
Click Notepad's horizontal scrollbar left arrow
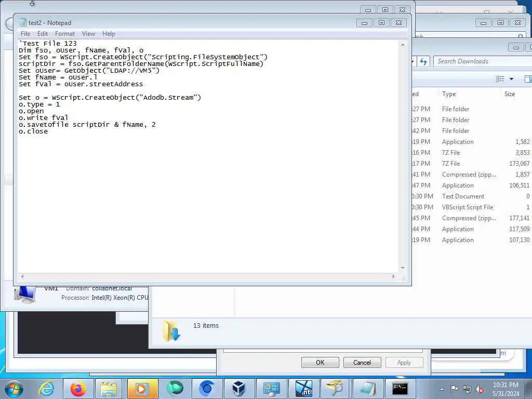(x=22, y=276)
